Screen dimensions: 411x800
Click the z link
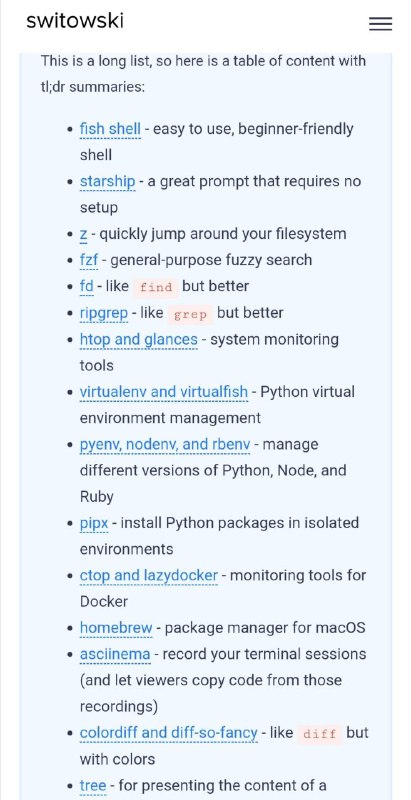pyautogui.click(x=84, y=234)
